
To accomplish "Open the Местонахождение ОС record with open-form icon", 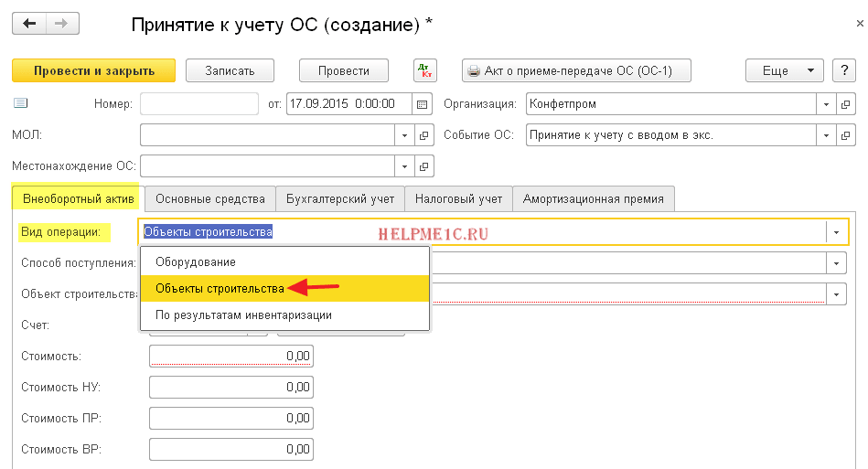I will [423, 165].
